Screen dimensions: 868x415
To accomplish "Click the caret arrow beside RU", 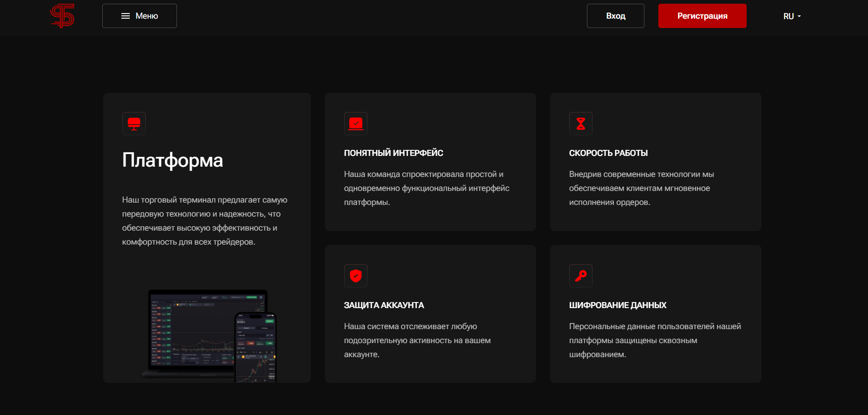I will click(x=799, y=16).
